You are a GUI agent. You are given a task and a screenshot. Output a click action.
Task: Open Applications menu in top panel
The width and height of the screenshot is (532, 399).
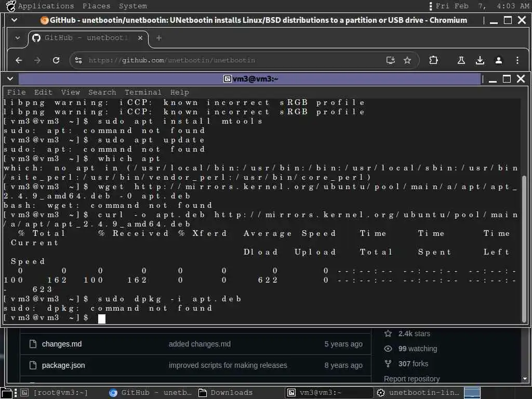click(x=46, y=6)
